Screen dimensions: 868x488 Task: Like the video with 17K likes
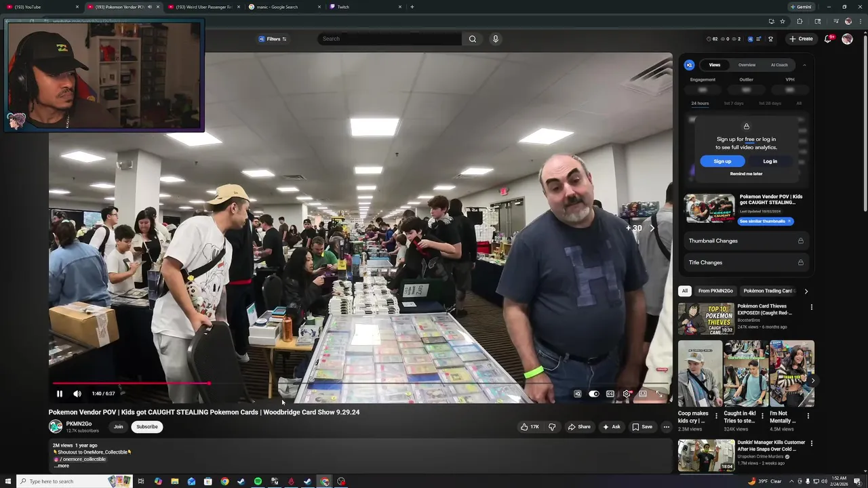[530, 427]
